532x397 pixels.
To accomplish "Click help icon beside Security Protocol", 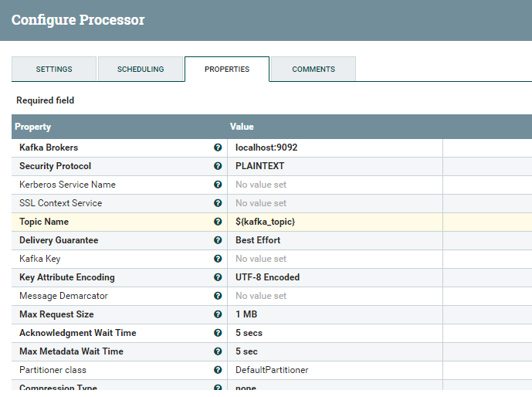I will (218, 166).
